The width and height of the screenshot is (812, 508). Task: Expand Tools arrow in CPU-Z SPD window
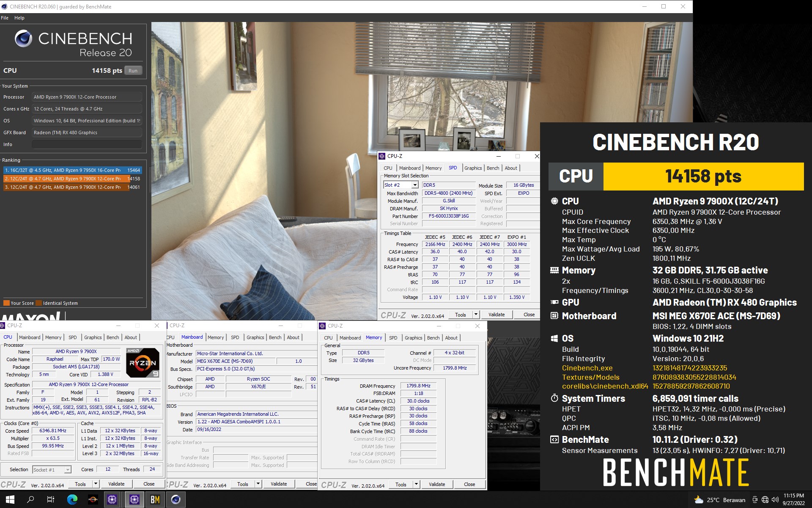pos(476,315)
